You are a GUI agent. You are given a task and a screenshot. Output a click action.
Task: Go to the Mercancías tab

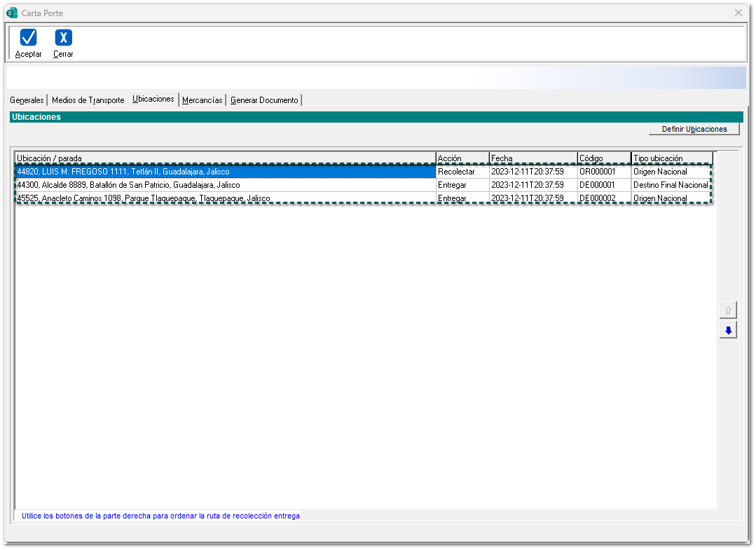pos(202,100)
